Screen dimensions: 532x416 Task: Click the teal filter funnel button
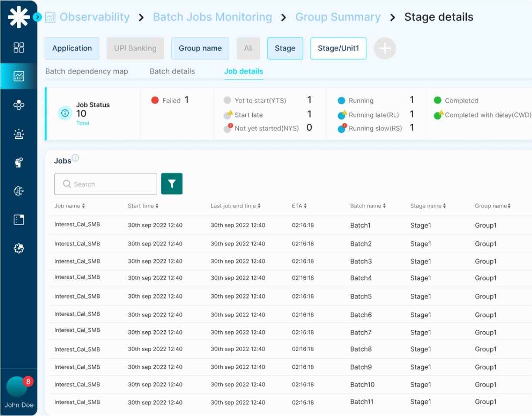point(172,184)
